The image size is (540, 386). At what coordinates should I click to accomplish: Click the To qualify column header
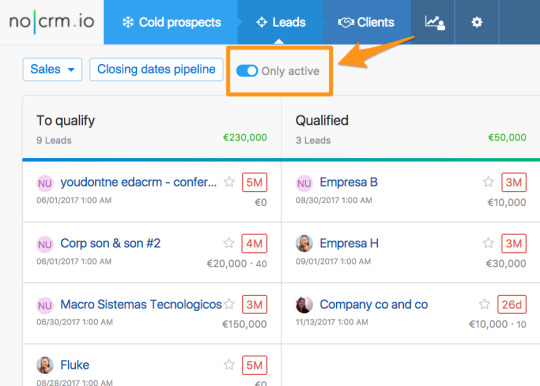[66, 121]
